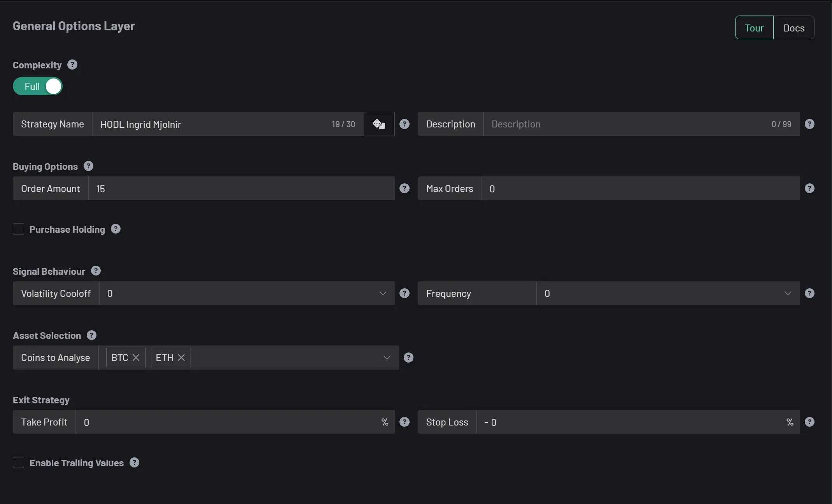Enable Trailing Values checkbox
The height and width of the screenshot is (504, 832).
[18, 463]
